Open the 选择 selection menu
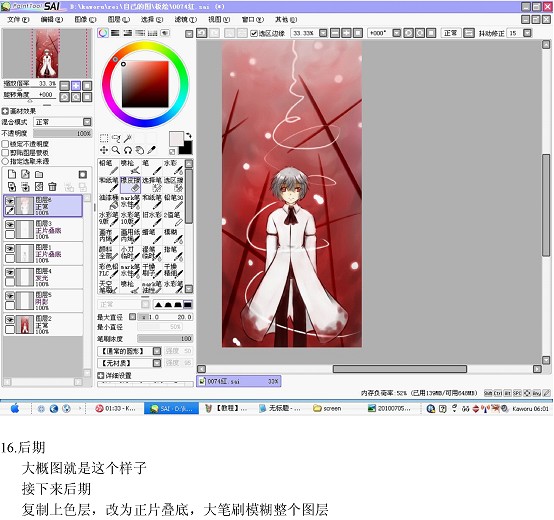Viewport: 554px width, 520px height. pos(152,19)
